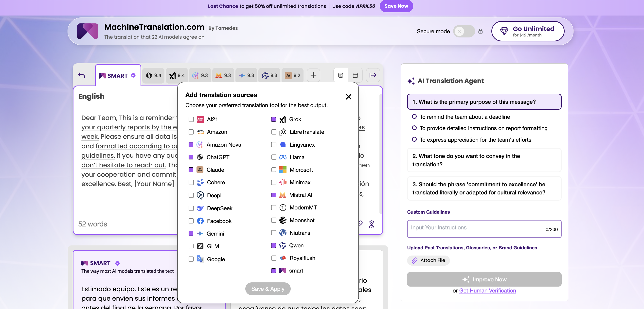Click the lock icon next to Secure mode

pos(480,31)
